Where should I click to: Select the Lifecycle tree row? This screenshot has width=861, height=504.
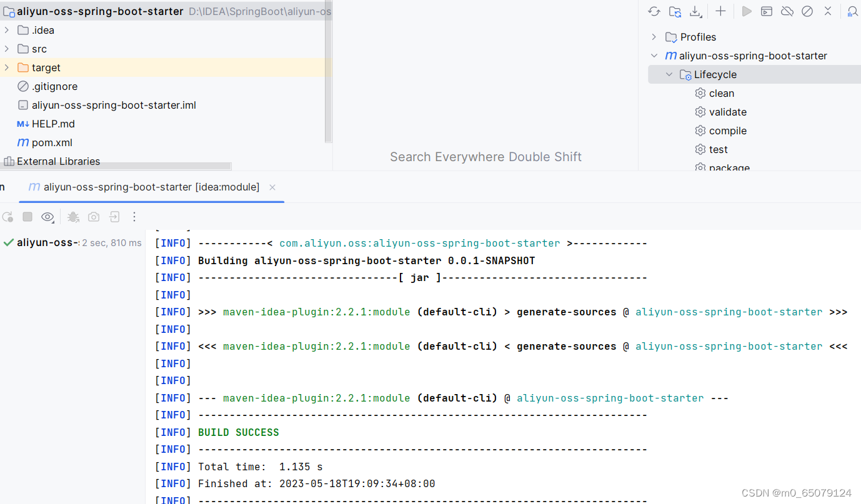754,74
